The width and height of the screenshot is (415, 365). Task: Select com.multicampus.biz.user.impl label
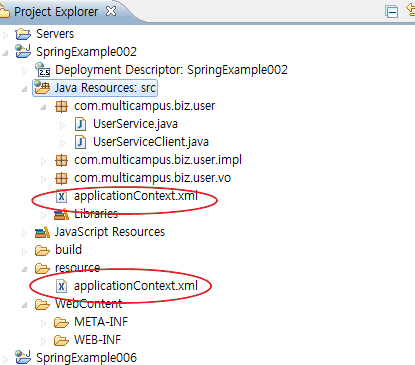pos(158,160)
